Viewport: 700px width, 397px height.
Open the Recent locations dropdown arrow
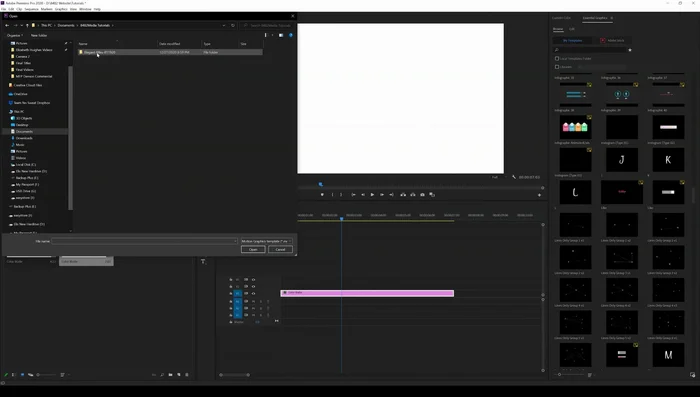click(x=21, y=25)
